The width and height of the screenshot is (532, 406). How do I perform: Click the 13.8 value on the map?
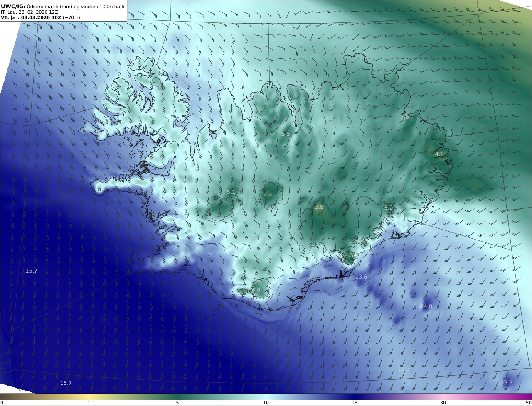point(507,383)
